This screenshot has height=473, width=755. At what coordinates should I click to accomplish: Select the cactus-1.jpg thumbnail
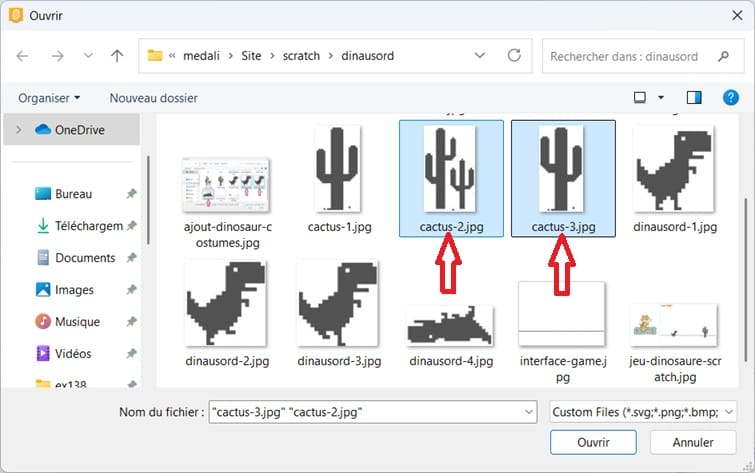pos(338,169)
